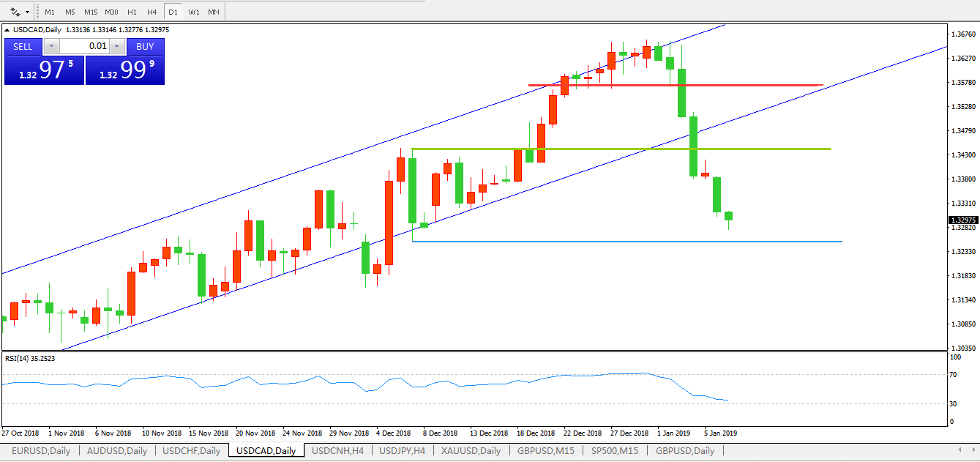Open dropdown arrow beside chart tool icon
This screenshot has height=462, width=980.
(x=28, y=12)
